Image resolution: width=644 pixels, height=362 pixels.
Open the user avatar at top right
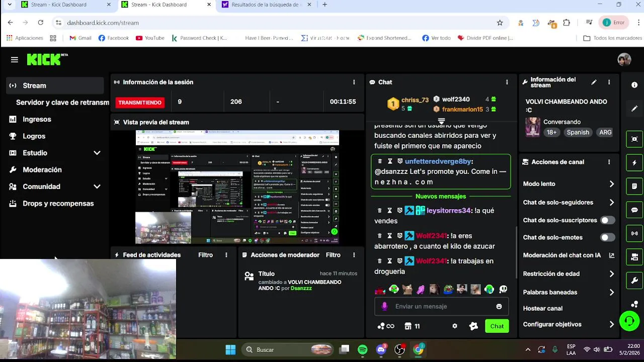click(624, 59)
